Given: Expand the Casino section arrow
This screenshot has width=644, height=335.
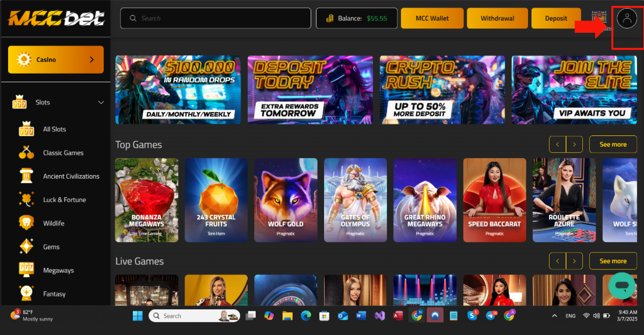Looking at the screenshot, I should (x=92, y=60).
